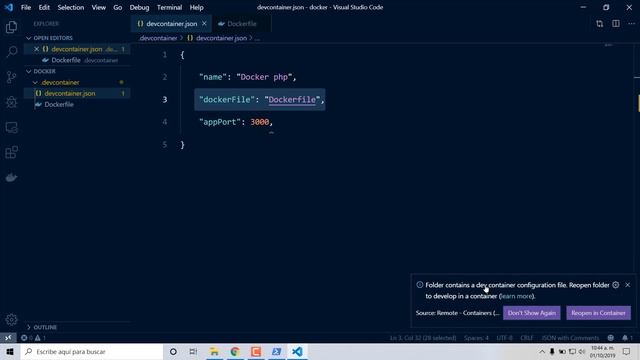640x360 pixels.
Task: Show hidden system tray icons
Action: [x=542, y=351]
